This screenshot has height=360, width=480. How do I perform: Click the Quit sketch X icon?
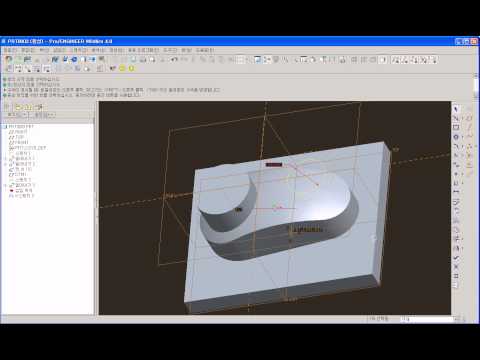pos(456,267)
